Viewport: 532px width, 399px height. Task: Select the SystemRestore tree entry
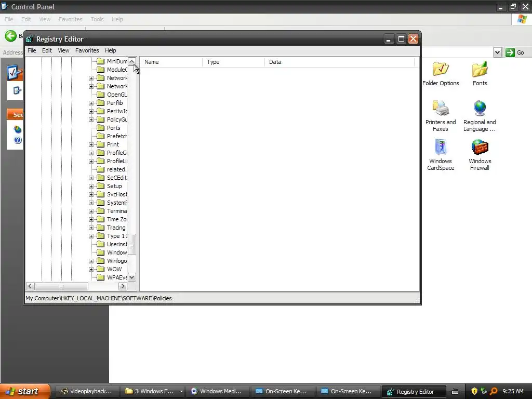coord(117,203)
